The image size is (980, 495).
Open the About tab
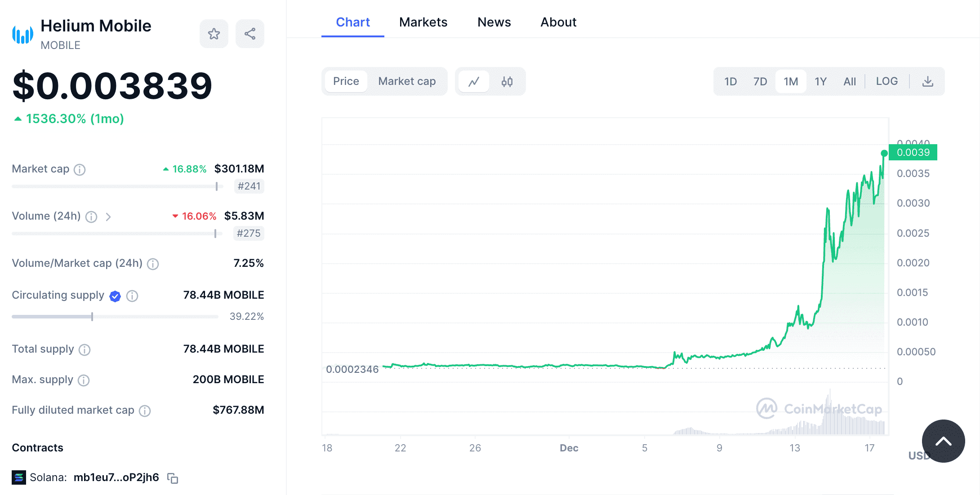pyautogui.click(x=558, y=22)
